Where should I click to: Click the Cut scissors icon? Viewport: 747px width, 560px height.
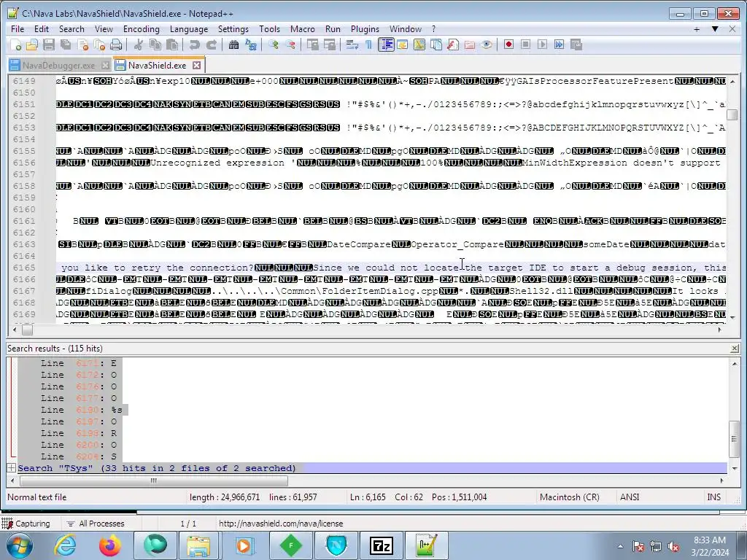pos(139,44)
